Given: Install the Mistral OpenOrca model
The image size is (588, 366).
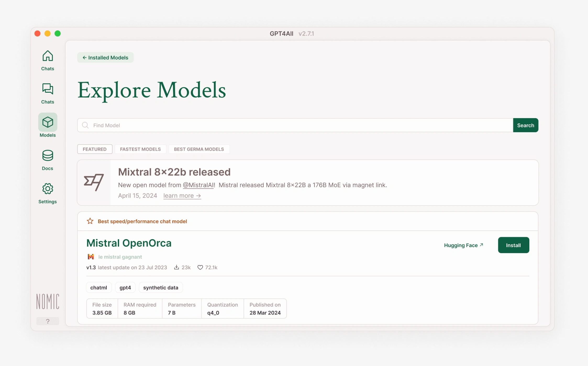Looking at the screenshot, I should click(x=513, y=245).
